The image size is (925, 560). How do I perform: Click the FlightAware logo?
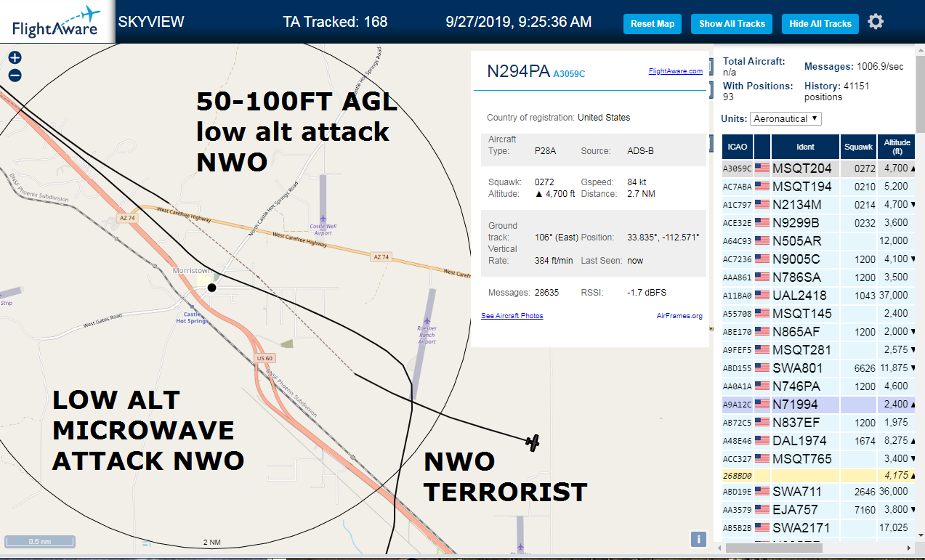point(57,22)
